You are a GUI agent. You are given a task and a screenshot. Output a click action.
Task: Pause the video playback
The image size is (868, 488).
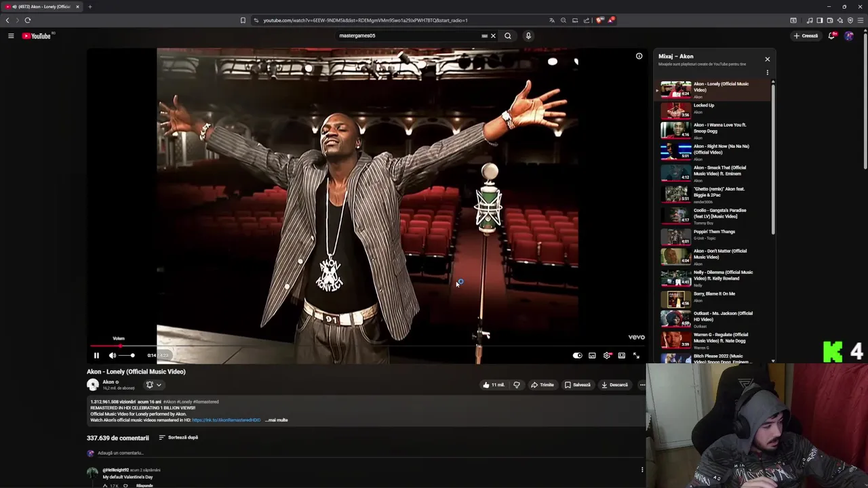click(96, 355)
